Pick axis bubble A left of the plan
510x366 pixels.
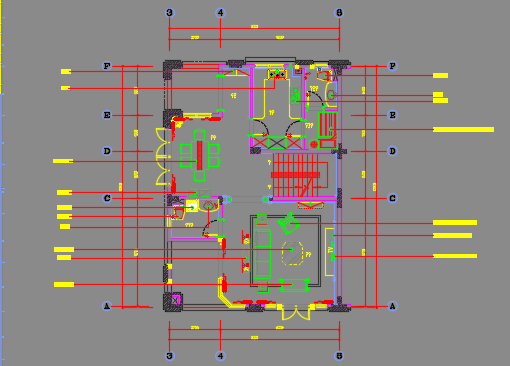[x=107, y=306]
